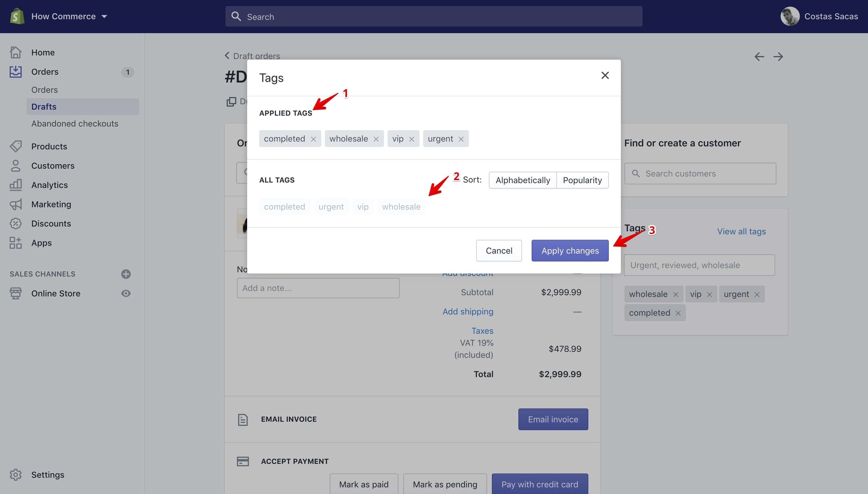This screenshot has height=494, width=868.
Task: Click the Duplicate order icon
Action: point(231,102)
